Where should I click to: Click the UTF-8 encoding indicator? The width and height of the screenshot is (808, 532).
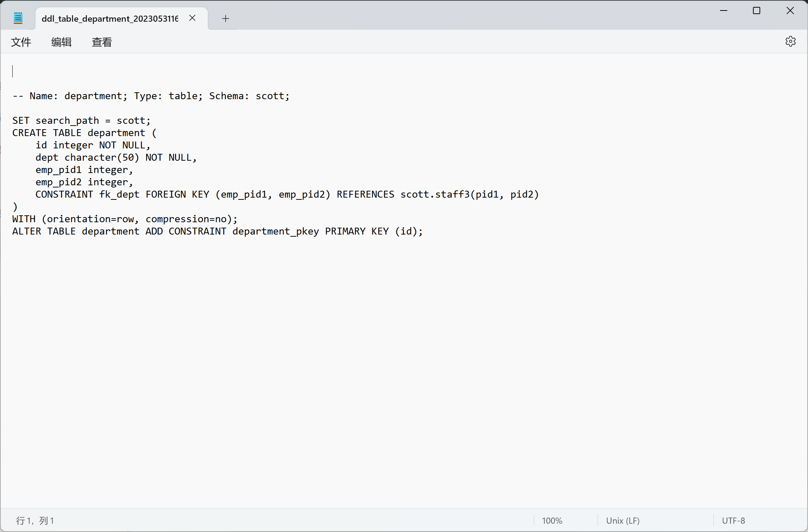point(733,520)
